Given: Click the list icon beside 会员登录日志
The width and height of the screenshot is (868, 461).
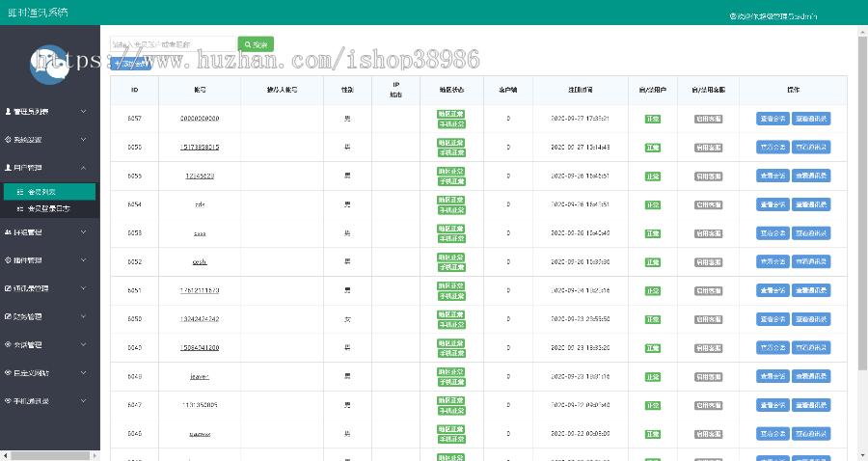Looking at the screenshot, I should tap(20, 208).
